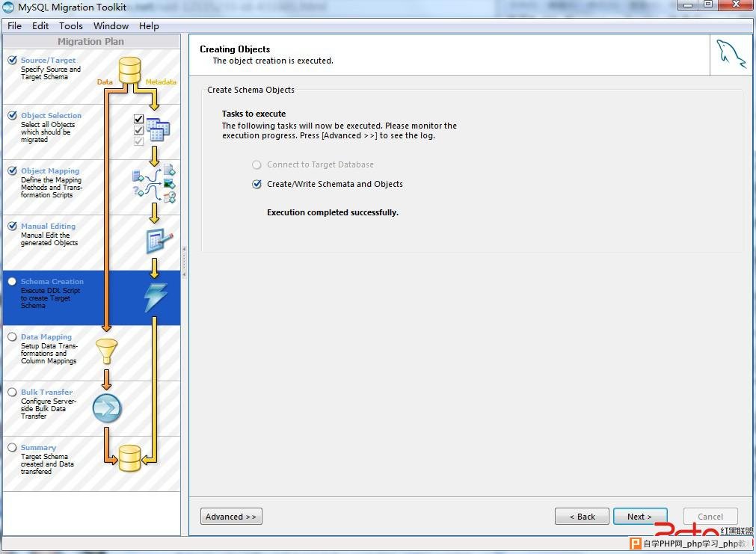Click the Source/Target step checkmark
756x554 pixels.
(x=13, y=61)
